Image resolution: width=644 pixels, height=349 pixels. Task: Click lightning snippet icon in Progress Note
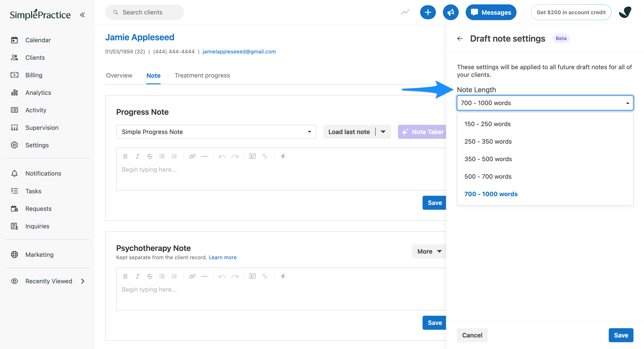coord(283,156)
